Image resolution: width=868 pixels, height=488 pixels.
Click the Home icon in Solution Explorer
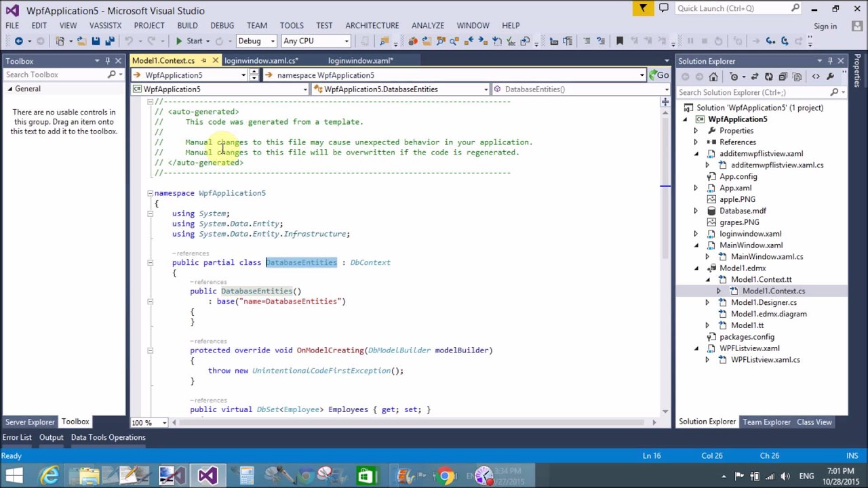point(713,77)
